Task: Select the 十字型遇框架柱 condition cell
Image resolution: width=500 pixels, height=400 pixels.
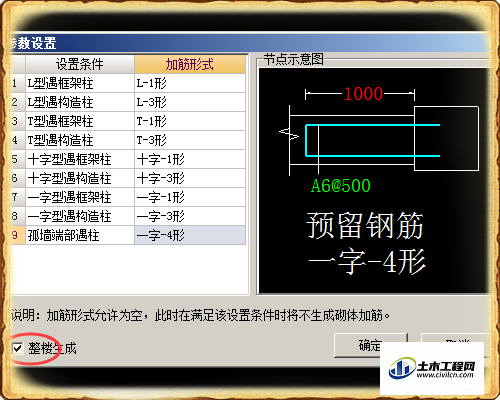Action: pyautogui.click(x=80, y=159)
